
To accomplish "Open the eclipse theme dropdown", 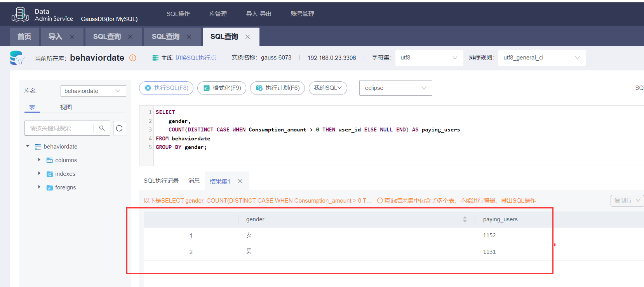I will (x=395, y=88).
